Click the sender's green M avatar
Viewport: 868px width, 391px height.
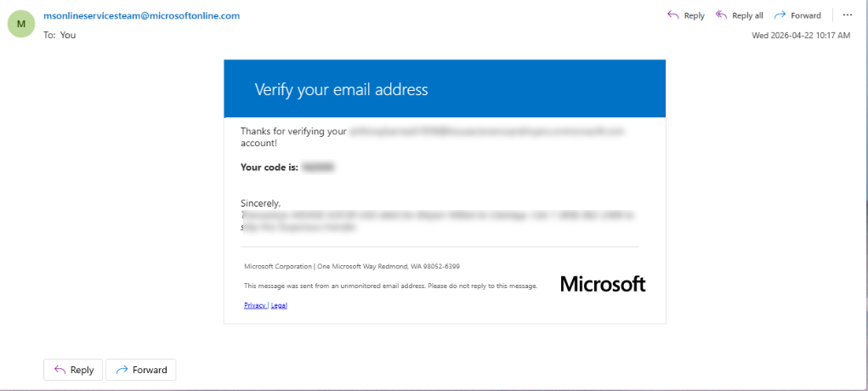point(21,25)
